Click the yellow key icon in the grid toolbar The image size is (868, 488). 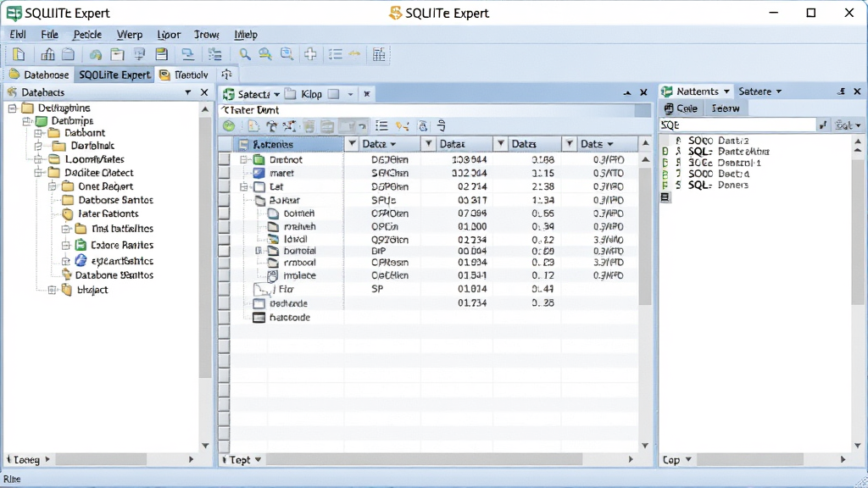click(403, 126)
